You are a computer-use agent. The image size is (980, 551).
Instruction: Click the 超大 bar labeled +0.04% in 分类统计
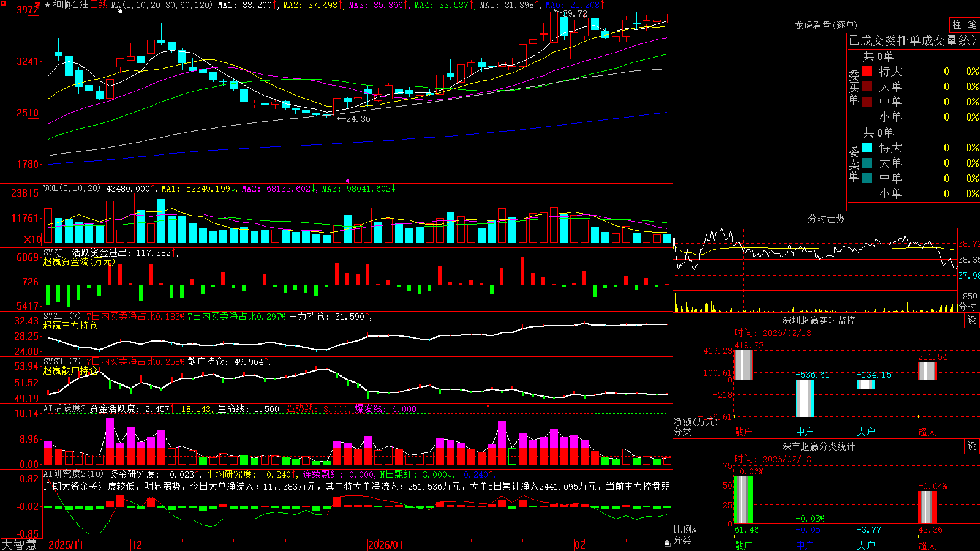(x=927, y=508)
